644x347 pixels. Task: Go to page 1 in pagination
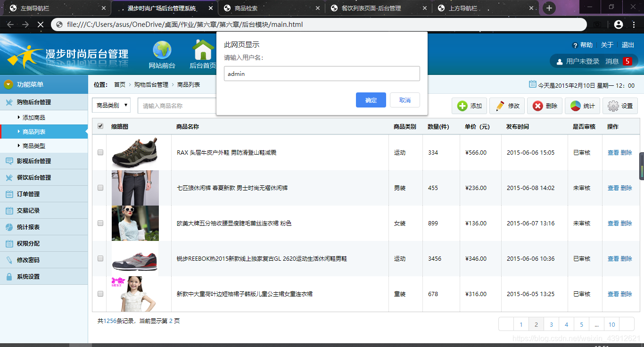coord(521,324)
